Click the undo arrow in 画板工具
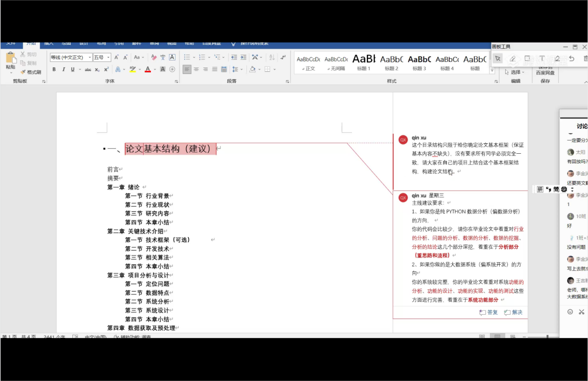 [571, 59]
